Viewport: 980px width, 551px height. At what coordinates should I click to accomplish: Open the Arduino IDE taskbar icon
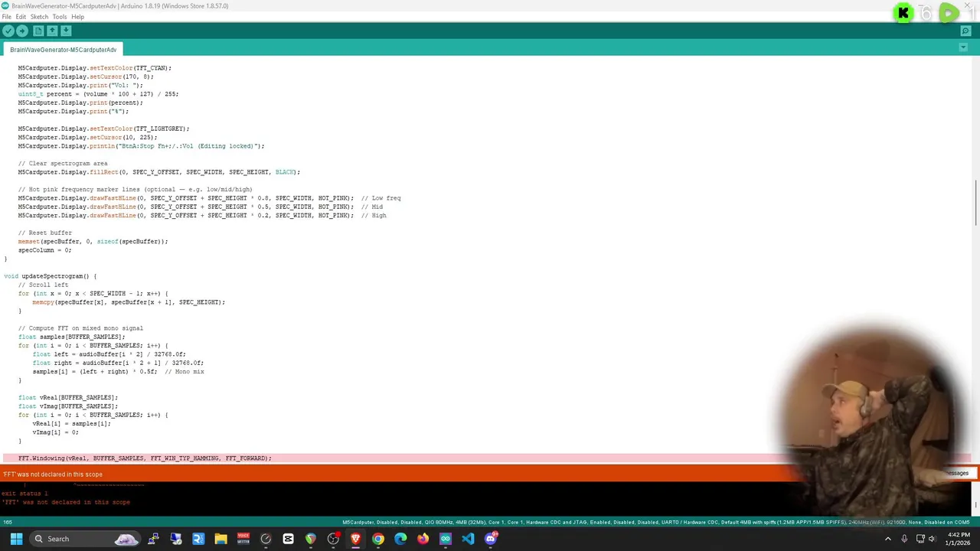[446, 539]
